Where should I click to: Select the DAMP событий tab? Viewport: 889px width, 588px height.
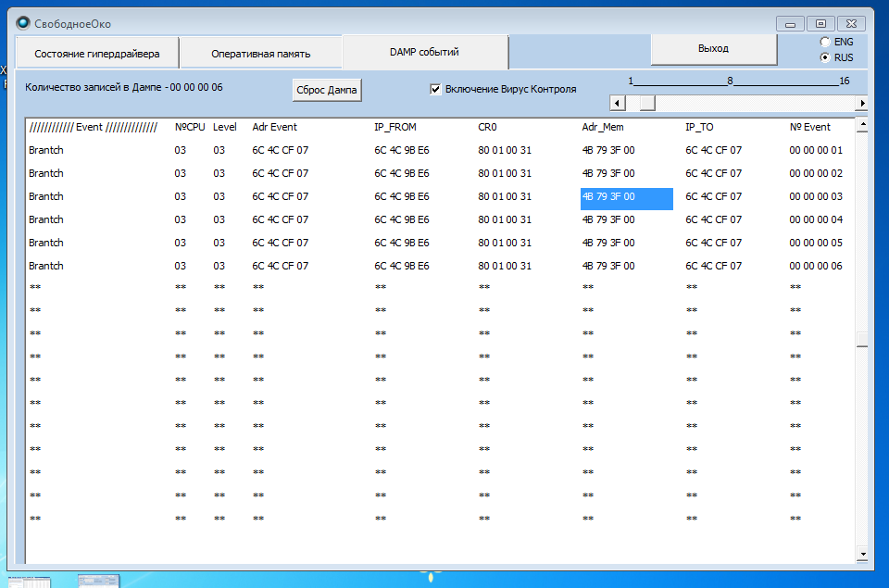click(x=424, y=53)
